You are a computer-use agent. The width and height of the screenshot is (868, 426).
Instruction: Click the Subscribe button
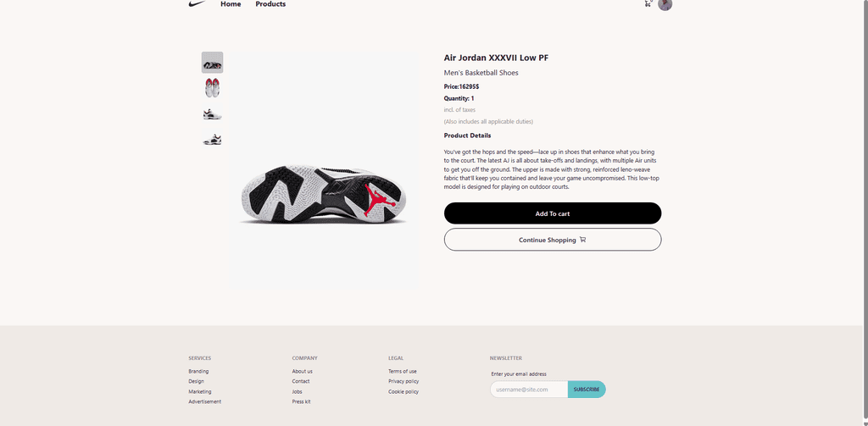tap(587, 390)
